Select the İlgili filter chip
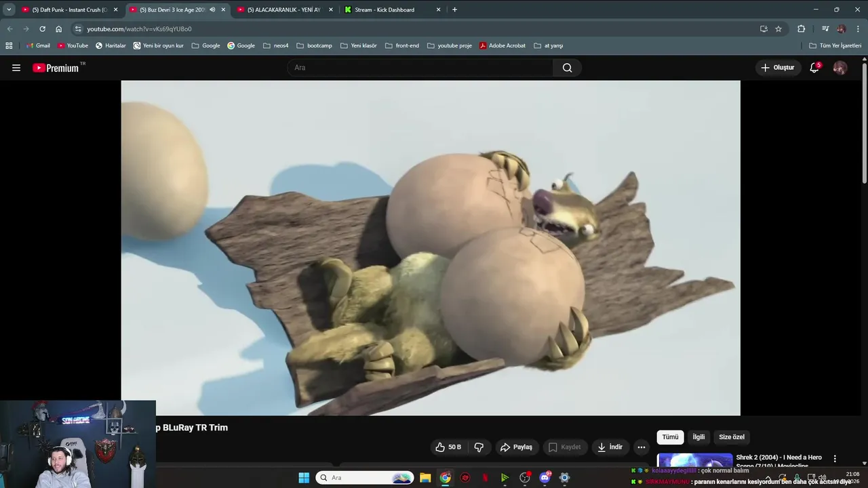 pyautogui.click(x=698, y=437)
